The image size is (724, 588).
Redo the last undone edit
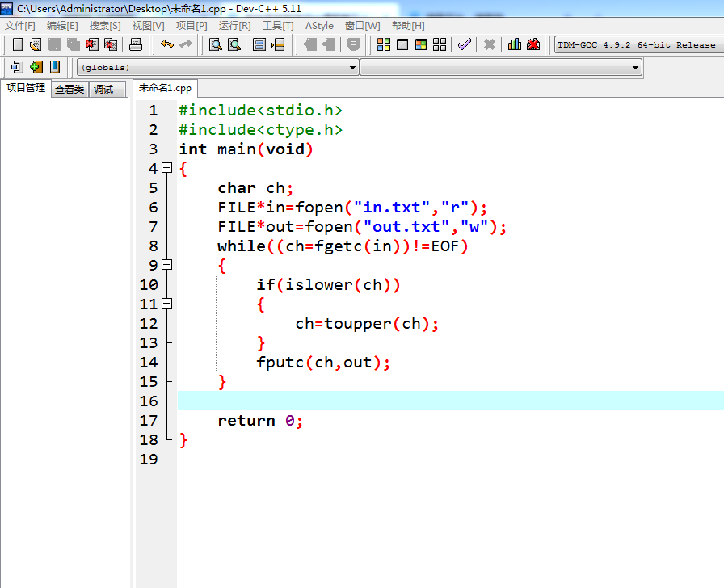186,44
